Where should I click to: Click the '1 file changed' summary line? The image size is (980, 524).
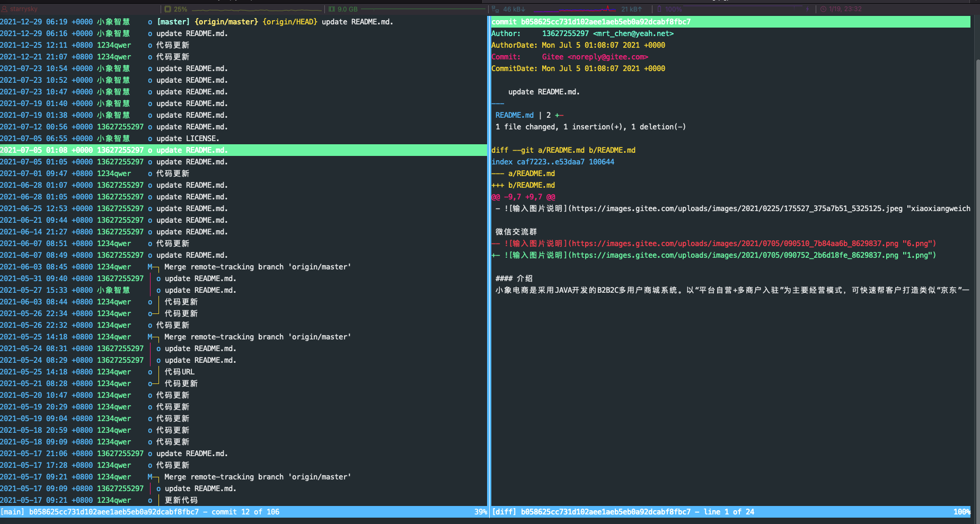click(590, 127)
